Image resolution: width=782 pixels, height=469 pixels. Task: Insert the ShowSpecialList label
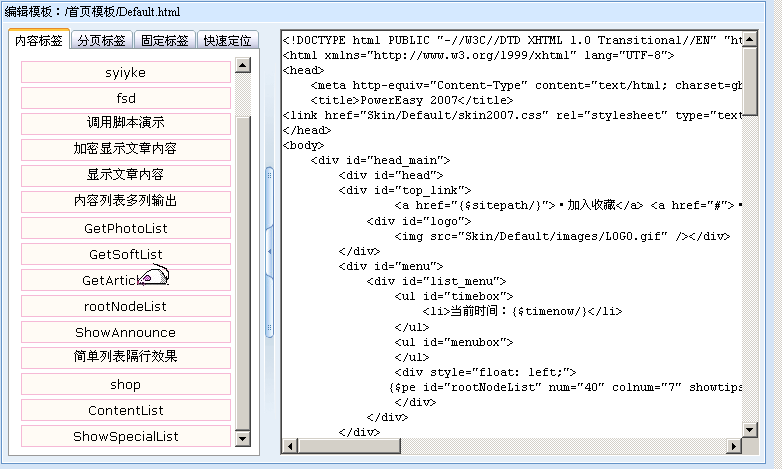(125, 436)
